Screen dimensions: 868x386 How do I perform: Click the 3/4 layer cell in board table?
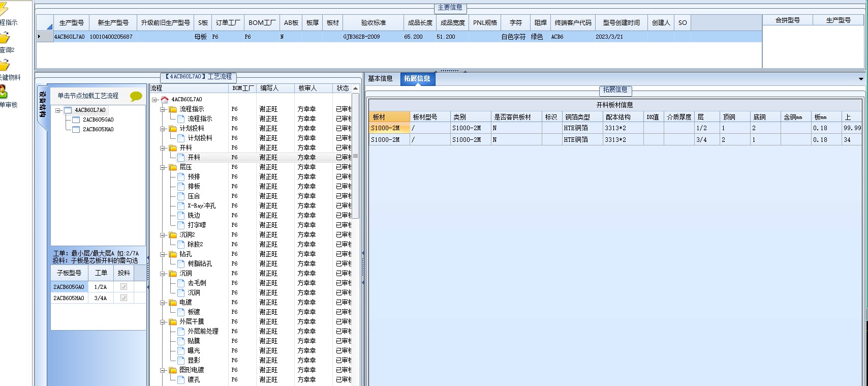pos(707,140)
